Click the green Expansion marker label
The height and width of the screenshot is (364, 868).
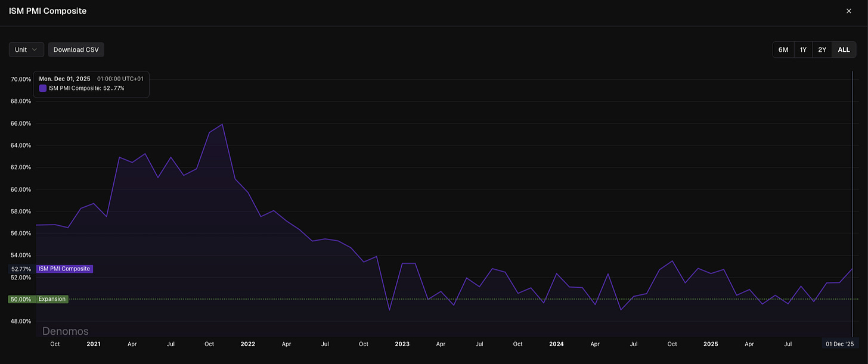[52, 298]
